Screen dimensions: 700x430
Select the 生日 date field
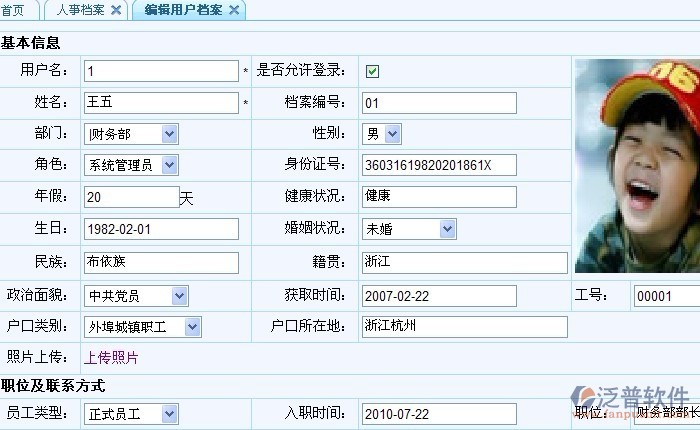(161, 229)
